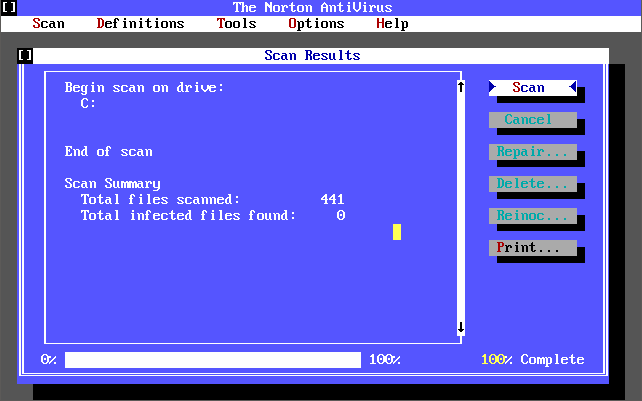
Task: Click the scan progress bar
Action: [x=212, y=360]
